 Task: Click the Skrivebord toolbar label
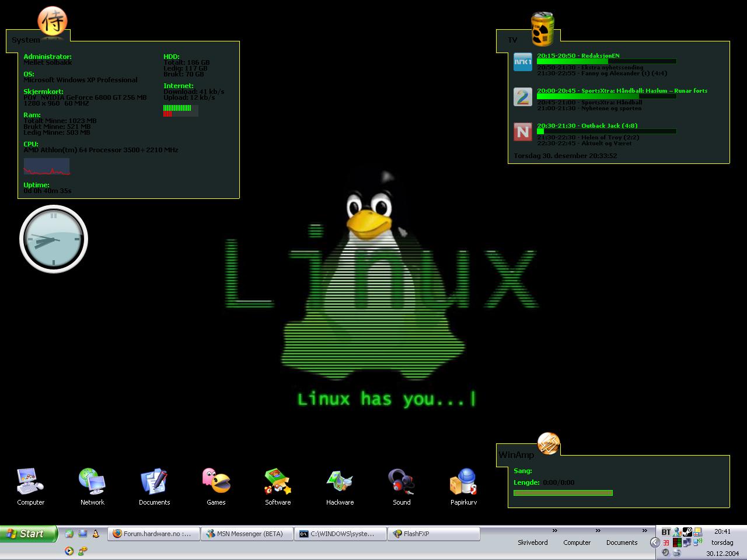(532, 542)
